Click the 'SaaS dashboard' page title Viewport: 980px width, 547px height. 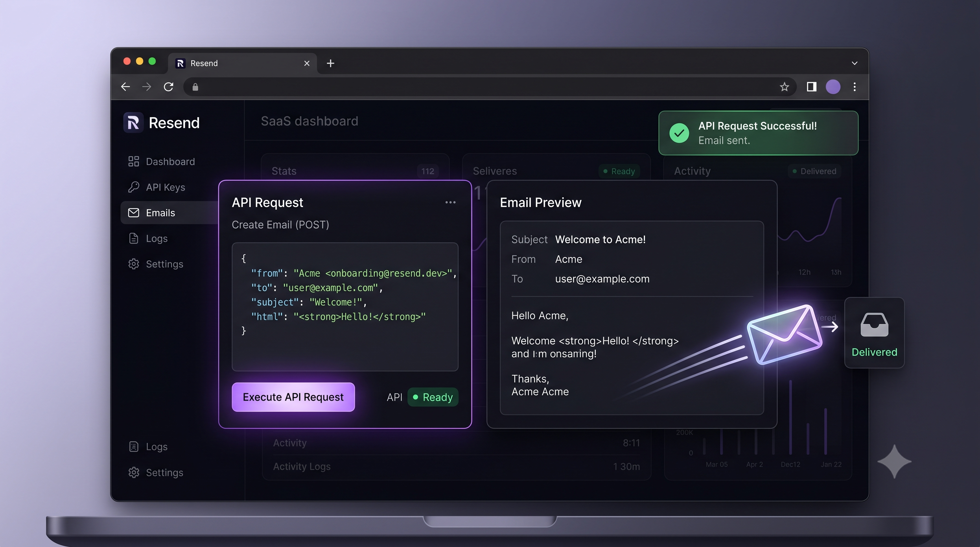click(x=309, y=121)
